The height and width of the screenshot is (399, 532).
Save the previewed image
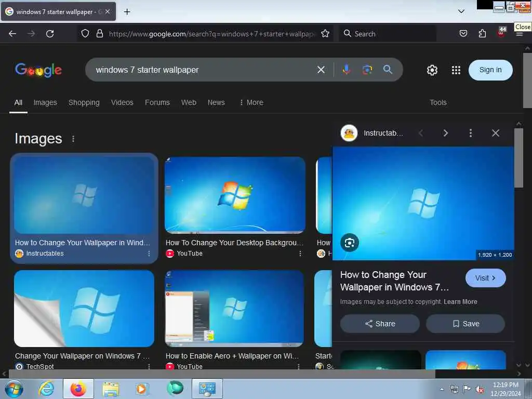[x=465, y=324]
